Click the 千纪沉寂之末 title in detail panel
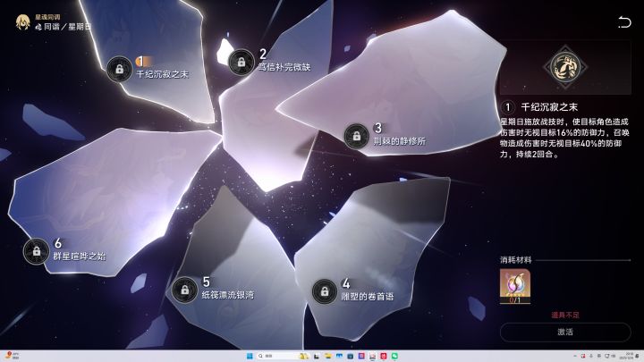This screenshot has height=362, width=644. point(549,107)
